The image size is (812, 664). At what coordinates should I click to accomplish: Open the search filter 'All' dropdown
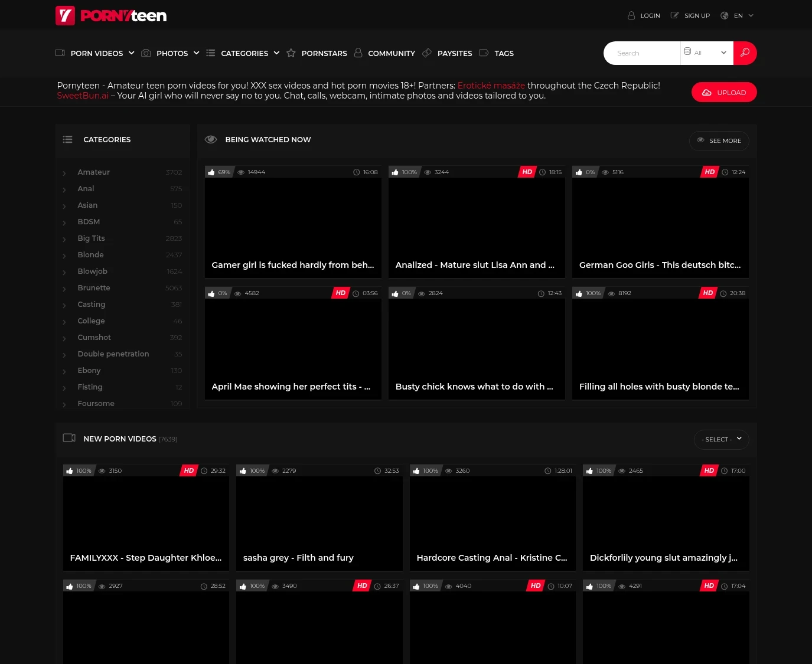707,53
